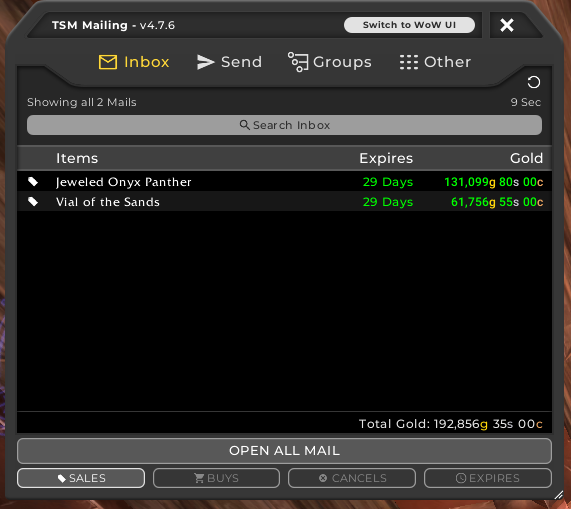571x509 pixels.
Task: Click the Showing all 2 Mails label
Action: 82,102
